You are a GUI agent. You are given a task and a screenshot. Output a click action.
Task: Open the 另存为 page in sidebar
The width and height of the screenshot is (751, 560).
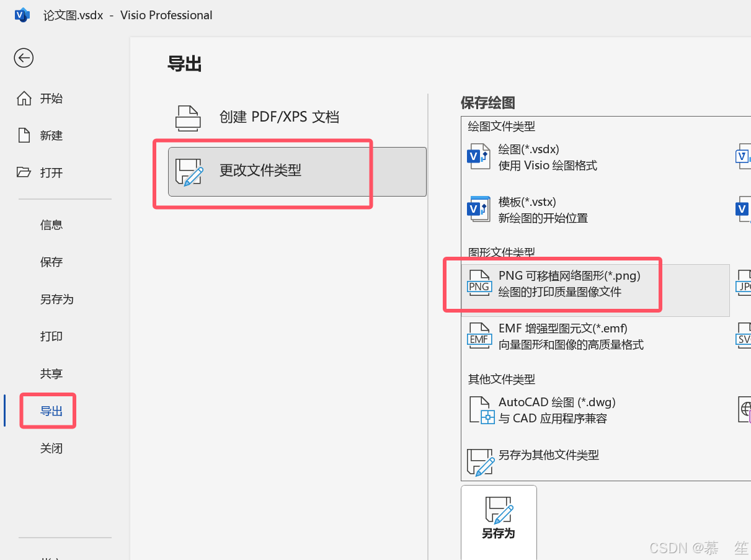[x=57, y=299]
